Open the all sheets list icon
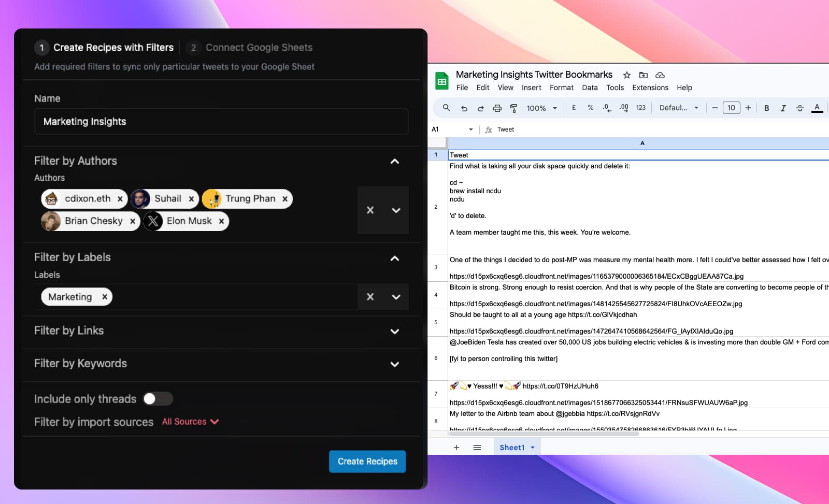The height and width of the screenshot is (504, 829). [x=477, y=448]
